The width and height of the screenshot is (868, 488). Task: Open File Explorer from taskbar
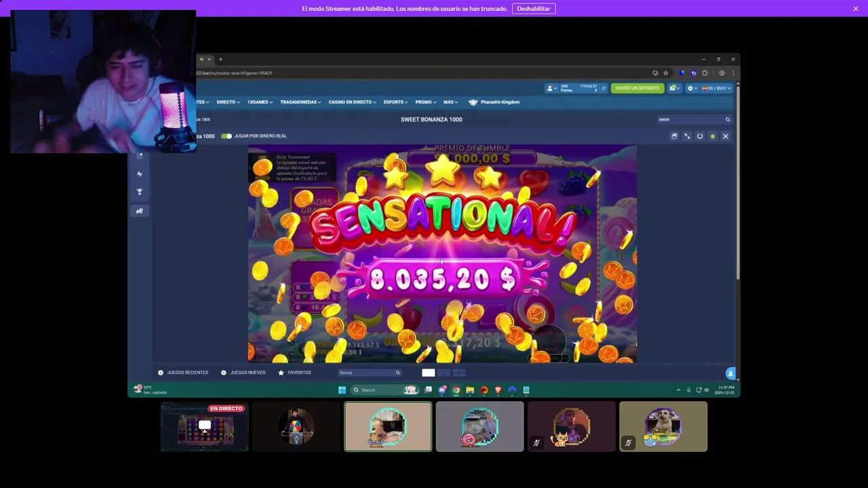tap(470, 390)
